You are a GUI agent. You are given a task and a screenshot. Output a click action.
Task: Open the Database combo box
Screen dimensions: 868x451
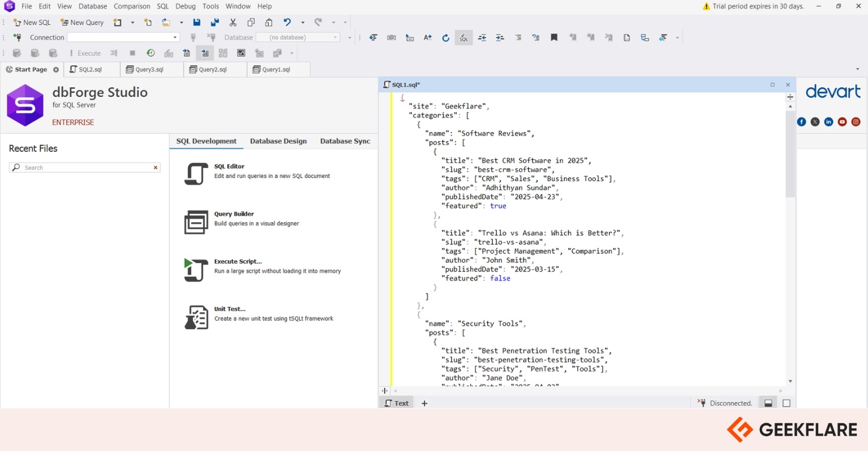pyautogui.click(x=298, y=37)
